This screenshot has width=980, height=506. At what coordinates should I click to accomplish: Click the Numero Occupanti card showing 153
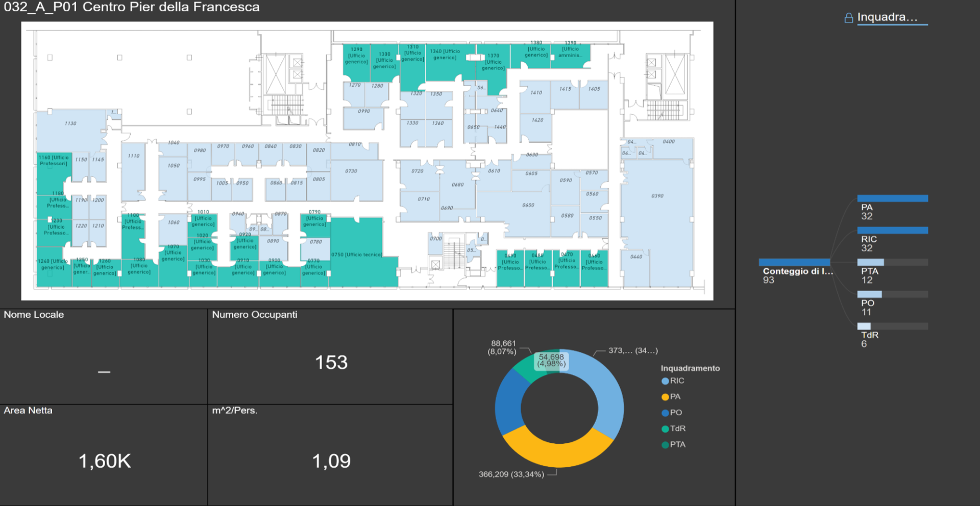[x=331, y=362]
